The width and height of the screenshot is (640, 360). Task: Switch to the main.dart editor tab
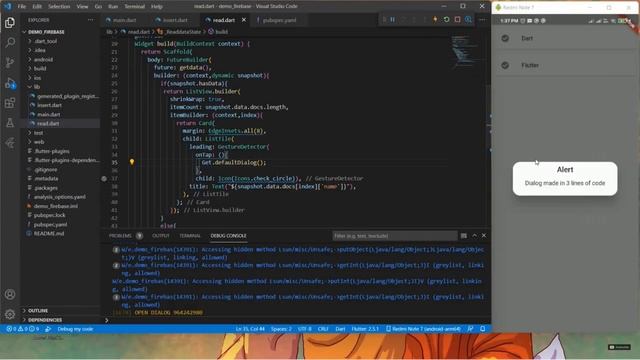point(124,20)
